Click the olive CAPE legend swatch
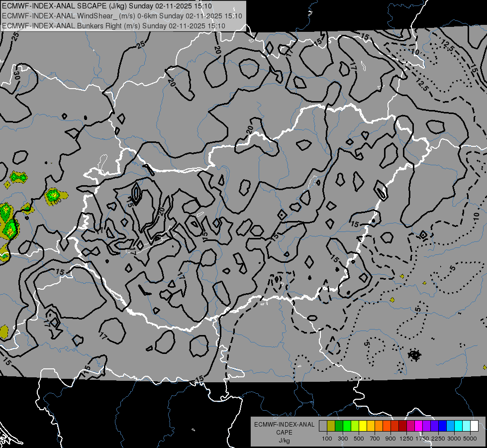Image resolution: width=487 pixels, height=448 pixels. [x=331, y=426]
